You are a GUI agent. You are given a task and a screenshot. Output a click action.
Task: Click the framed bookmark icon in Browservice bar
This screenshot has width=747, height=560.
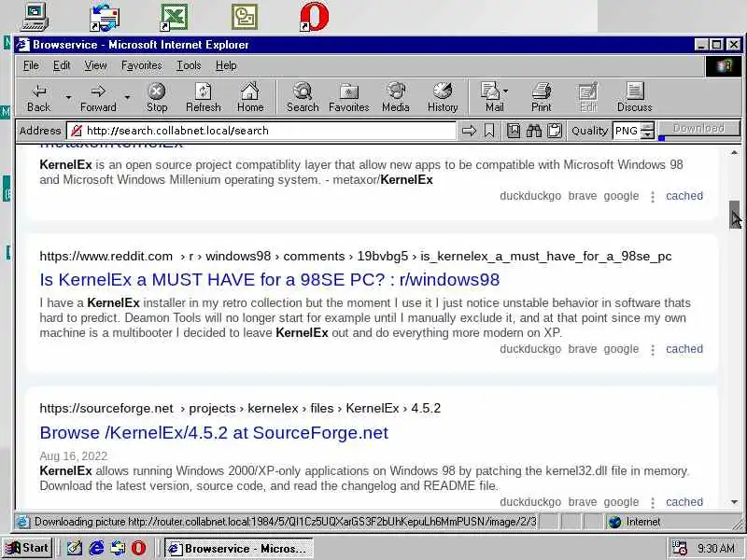click(514, 131)
